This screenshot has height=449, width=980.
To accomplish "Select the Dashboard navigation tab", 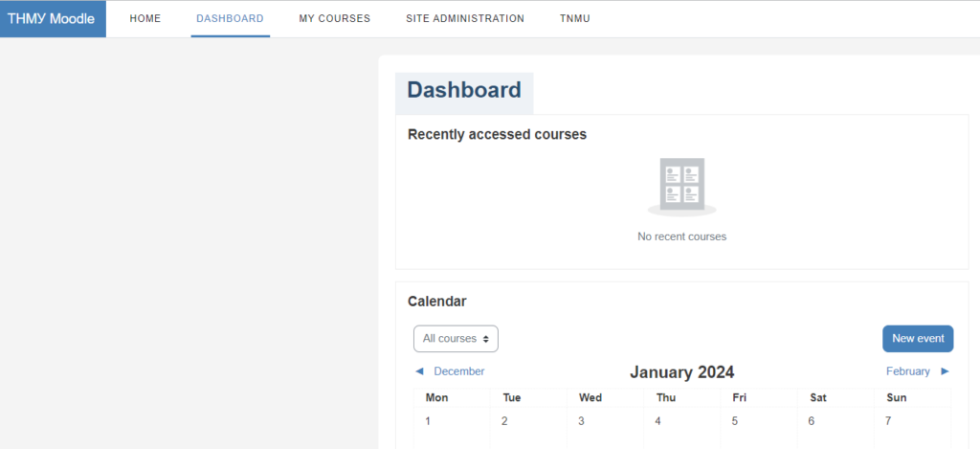I will click(x=230, y=18).
